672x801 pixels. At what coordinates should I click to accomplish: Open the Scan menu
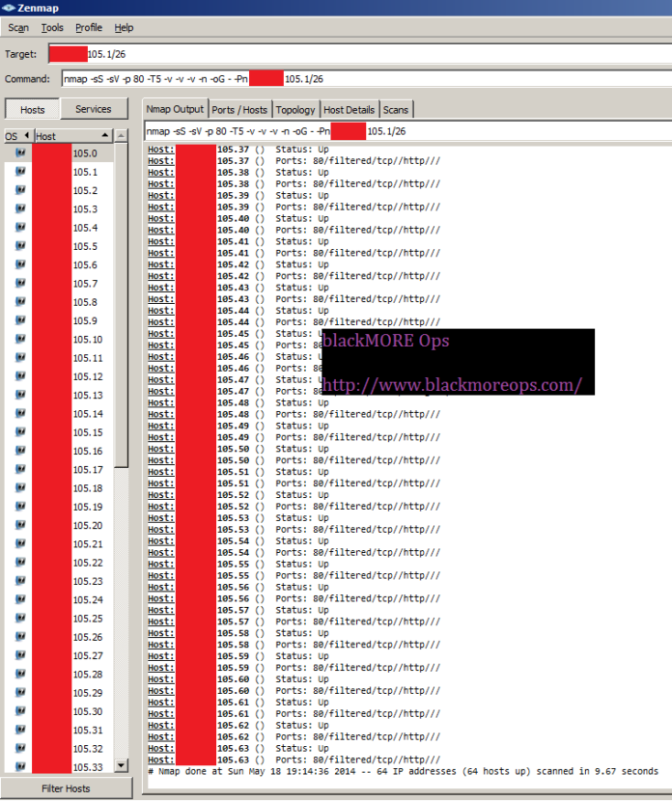point(18,28)
